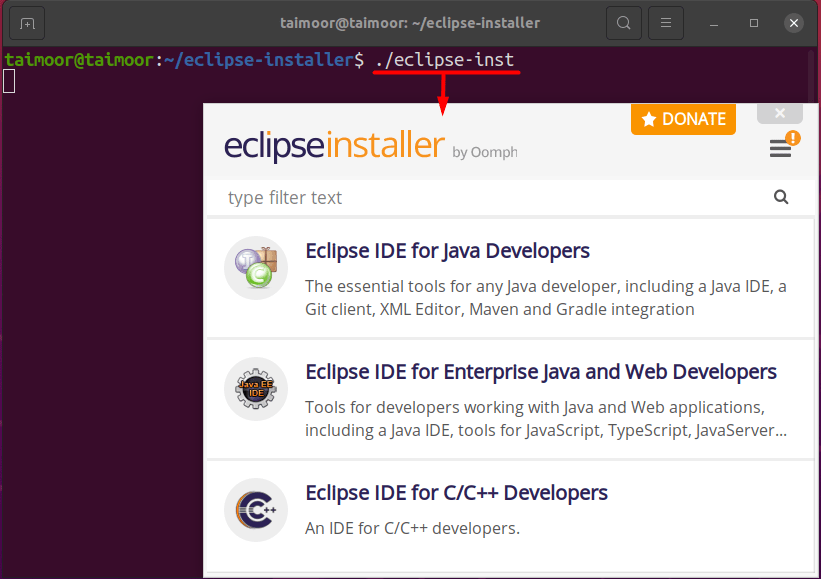Open the terminal hamburger menu
Viewport: 821px width, 579px height.
pos(665,23)
